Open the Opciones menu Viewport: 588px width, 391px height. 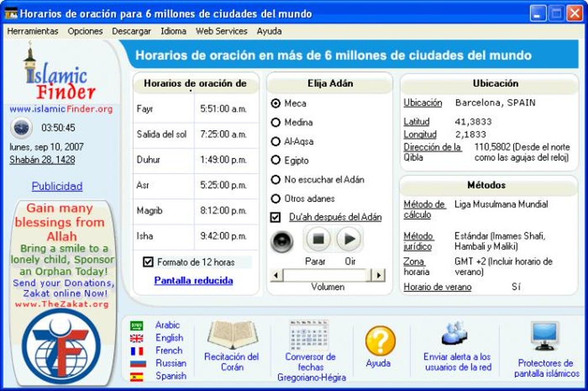(x=85, y=31)
